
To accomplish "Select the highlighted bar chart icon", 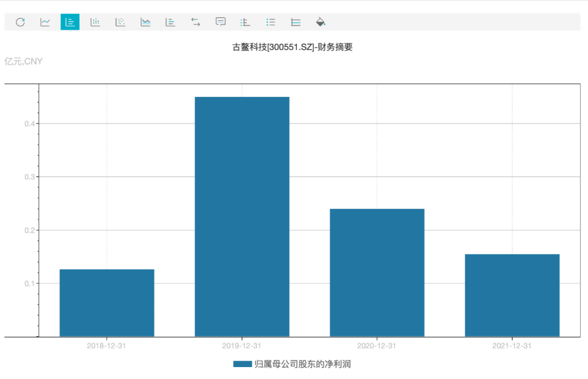I will (70, 22).
